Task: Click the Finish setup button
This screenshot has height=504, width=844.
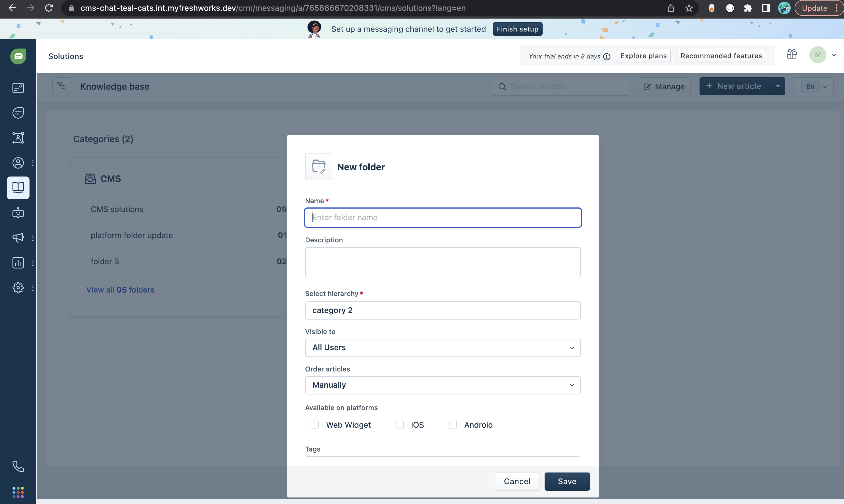Action: point(517,29)
